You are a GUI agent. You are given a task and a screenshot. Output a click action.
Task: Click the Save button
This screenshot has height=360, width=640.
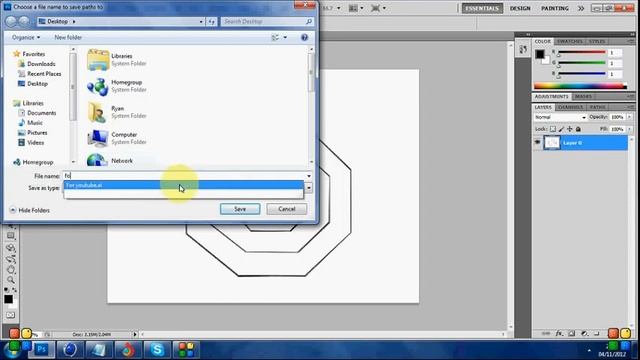click(x=240, y=209)
